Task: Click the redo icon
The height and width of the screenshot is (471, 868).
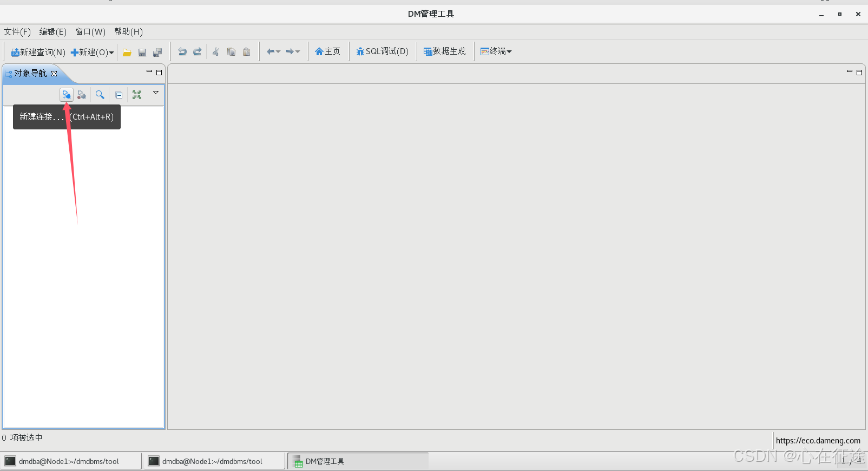Action: [x=198, y=51]
